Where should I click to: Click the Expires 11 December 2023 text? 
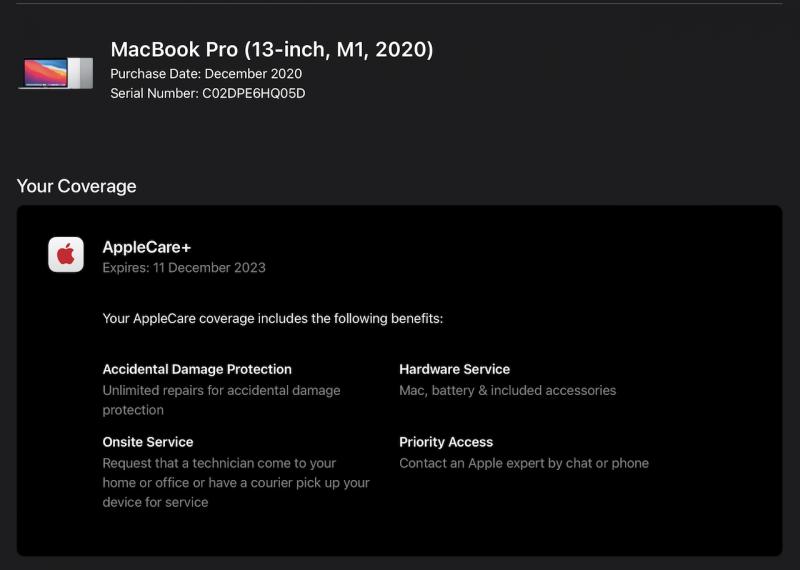coord(184,267)
